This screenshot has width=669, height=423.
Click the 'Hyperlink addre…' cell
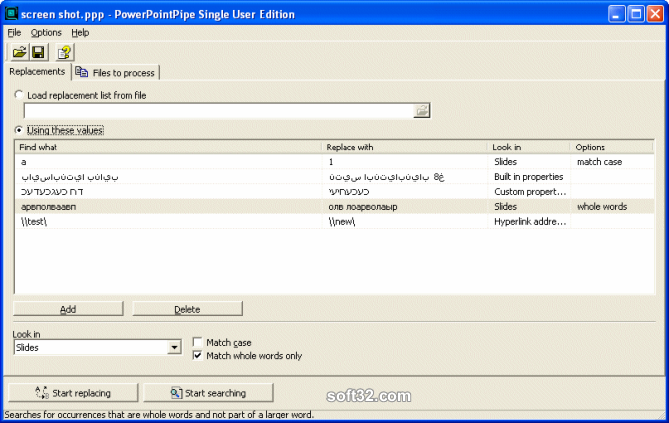[530, 222]
